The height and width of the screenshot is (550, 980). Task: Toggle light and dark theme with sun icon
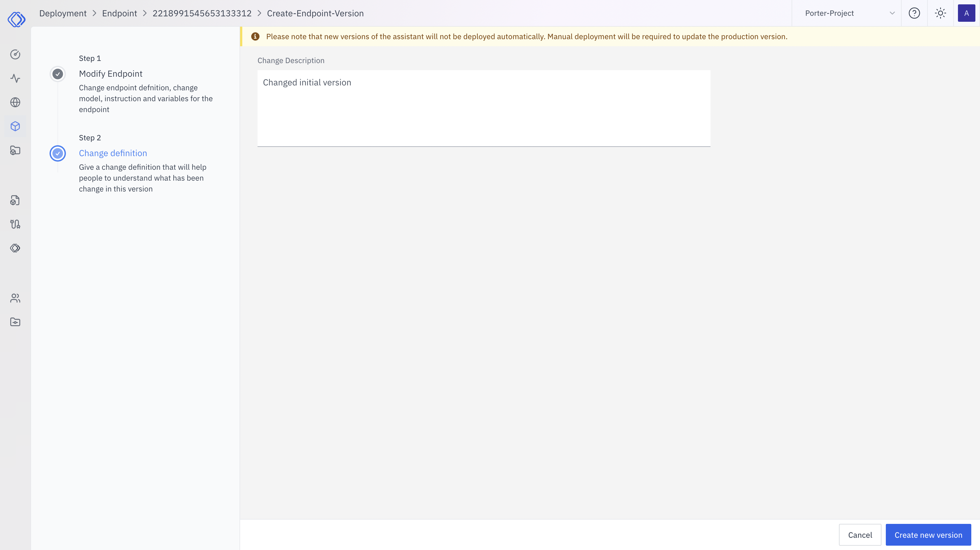click(941, 13)
